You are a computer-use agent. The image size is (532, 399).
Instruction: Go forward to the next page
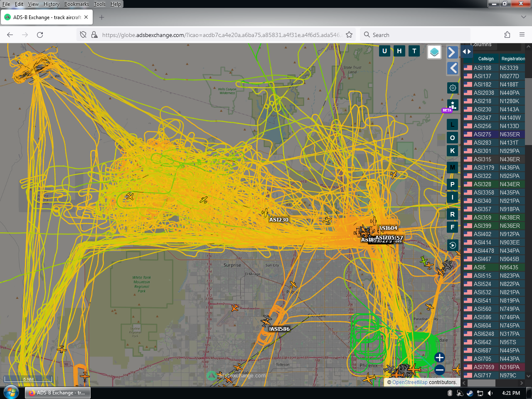pyautogui.click(x=25, y=35)
